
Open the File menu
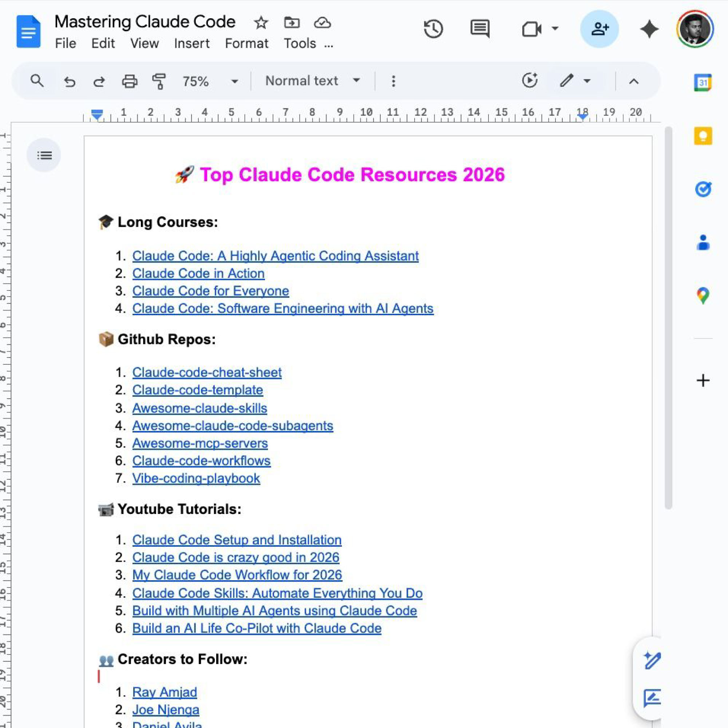(x=66, y=44)
